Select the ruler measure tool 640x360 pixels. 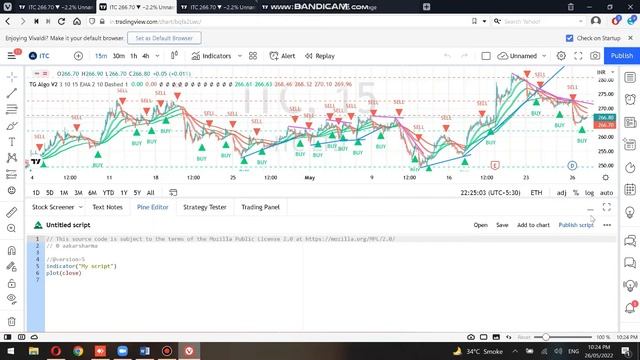tap(12, 212)
